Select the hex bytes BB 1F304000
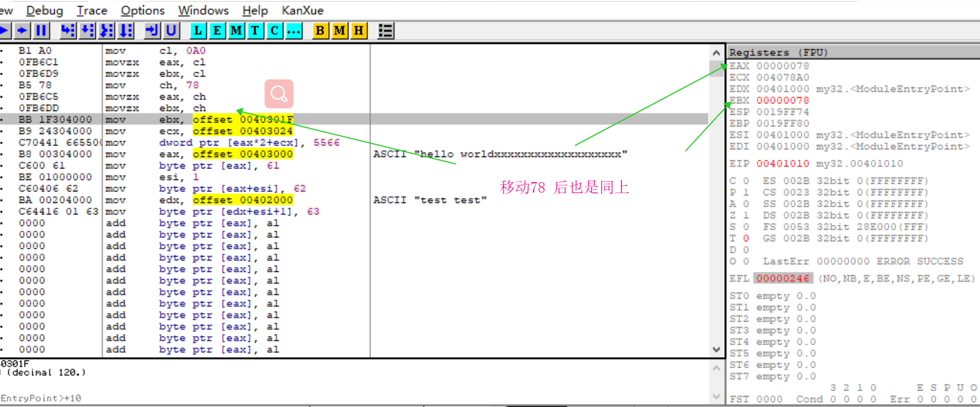 [55, 119]
